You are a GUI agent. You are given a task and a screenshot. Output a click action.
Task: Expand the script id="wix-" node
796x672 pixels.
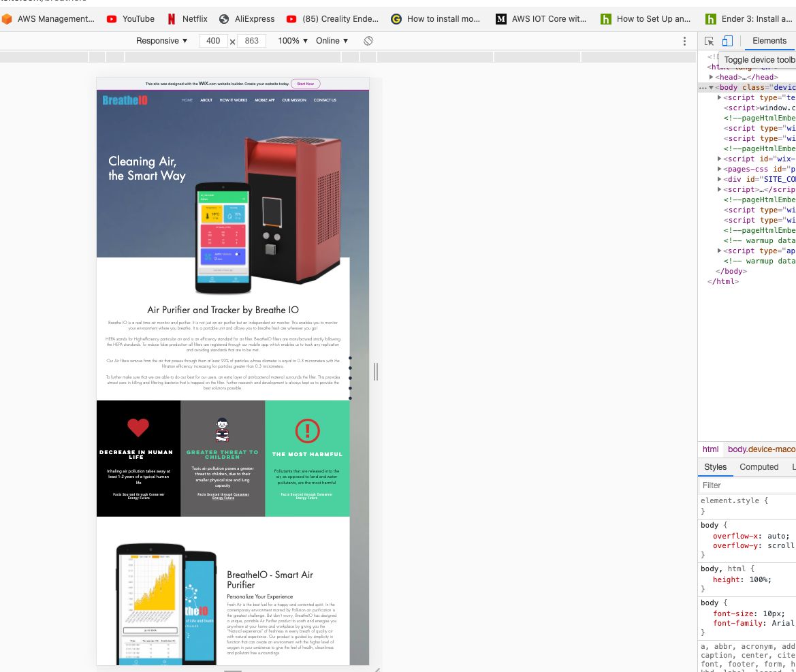coord(719,159)
